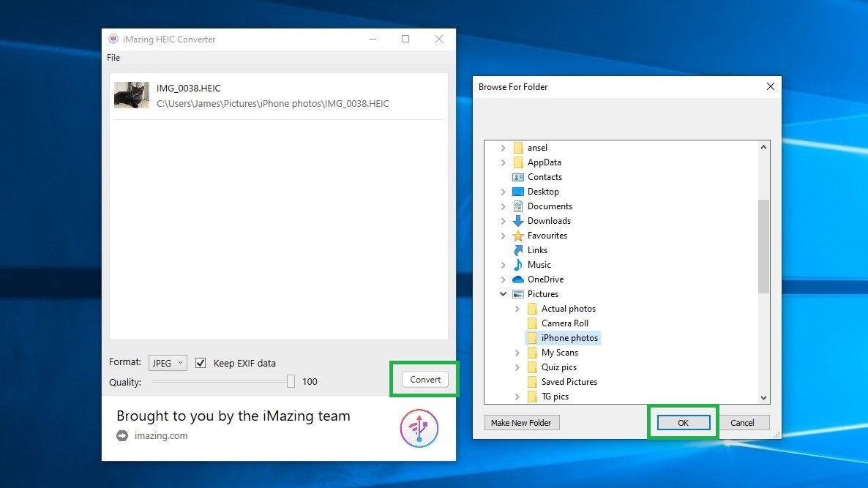868x488 pixels.
Task: Click the IMG_0038.HEIC cat thumbnail
Action: [x=131, y=95]
